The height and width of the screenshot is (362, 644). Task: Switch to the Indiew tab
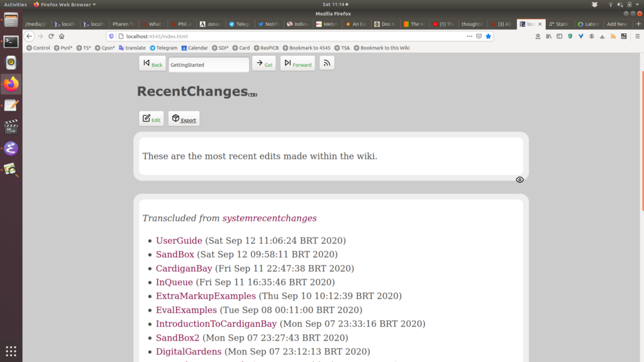click(x=297, y=25)
